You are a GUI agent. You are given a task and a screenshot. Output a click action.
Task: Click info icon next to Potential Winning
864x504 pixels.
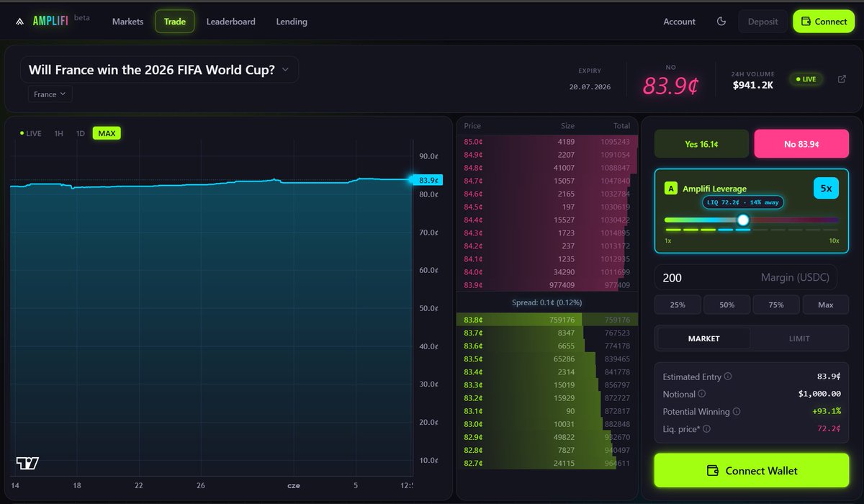point(737,411)
